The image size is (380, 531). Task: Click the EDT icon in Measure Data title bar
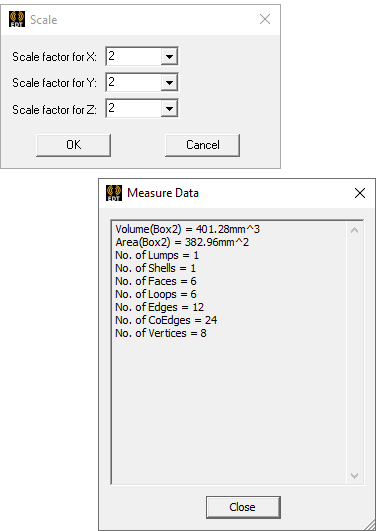(114, 193)
